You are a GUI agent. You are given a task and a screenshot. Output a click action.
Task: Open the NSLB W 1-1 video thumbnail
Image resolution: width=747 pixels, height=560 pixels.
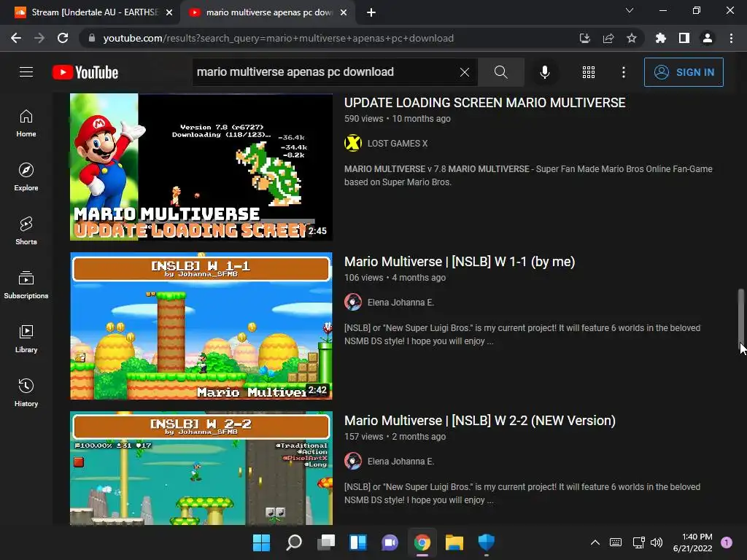(x=201, y=326)
